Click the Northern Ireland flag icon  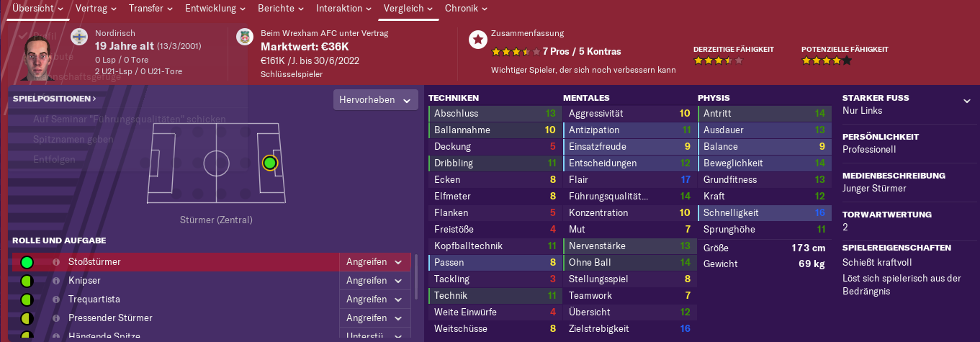78,37
